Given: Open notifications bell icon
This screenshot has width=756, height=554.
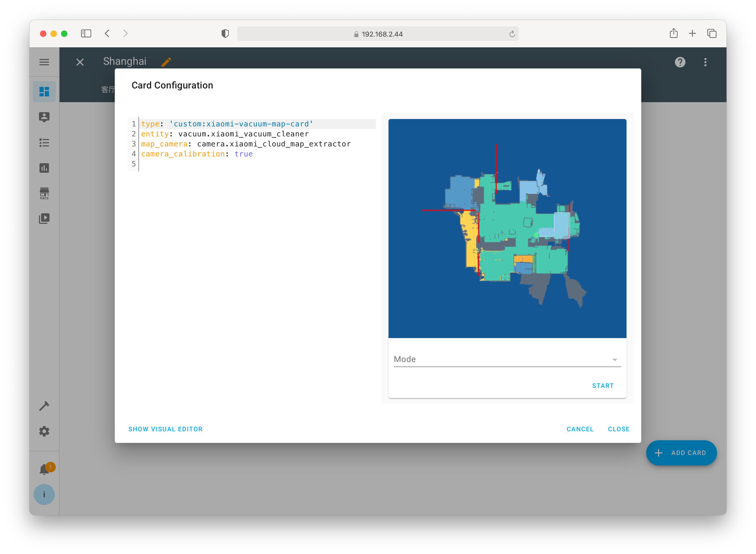Looking at the screenshot, I should pyautogui.click(x=44, y=469).
